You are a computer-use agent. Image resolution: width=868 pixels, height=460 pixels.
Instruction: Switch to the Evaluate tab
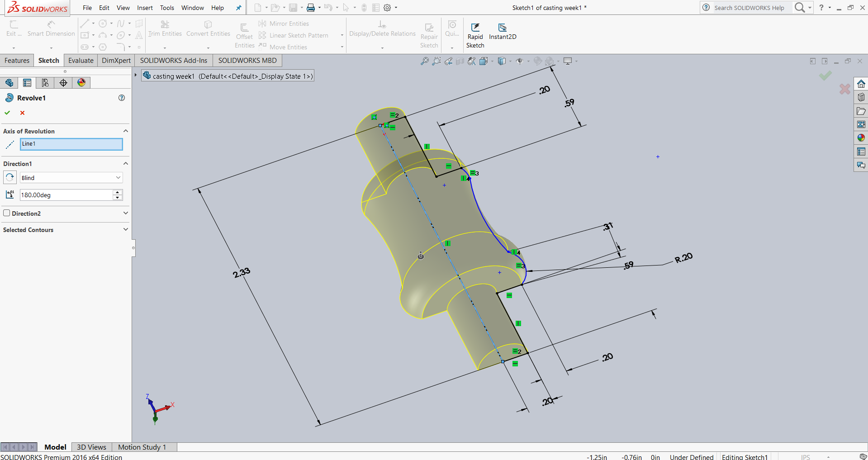[x=81, y=61]
